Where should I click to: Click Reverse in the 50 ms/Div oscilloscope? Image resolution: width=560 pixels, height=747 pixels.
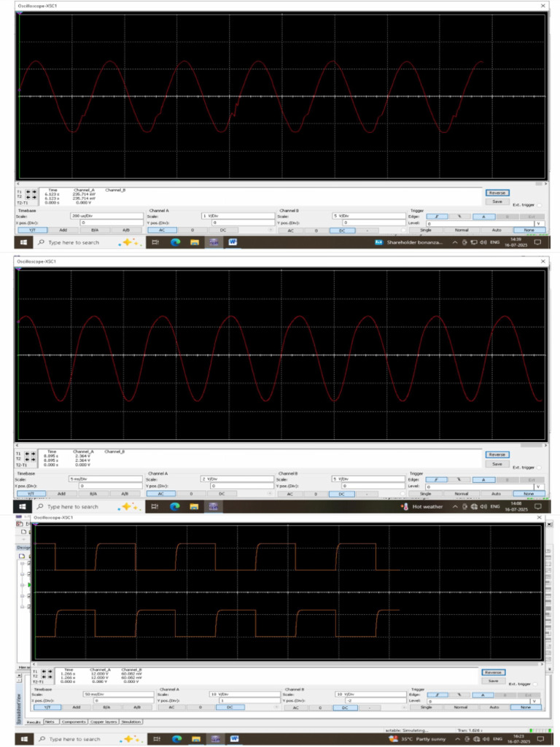493,672
